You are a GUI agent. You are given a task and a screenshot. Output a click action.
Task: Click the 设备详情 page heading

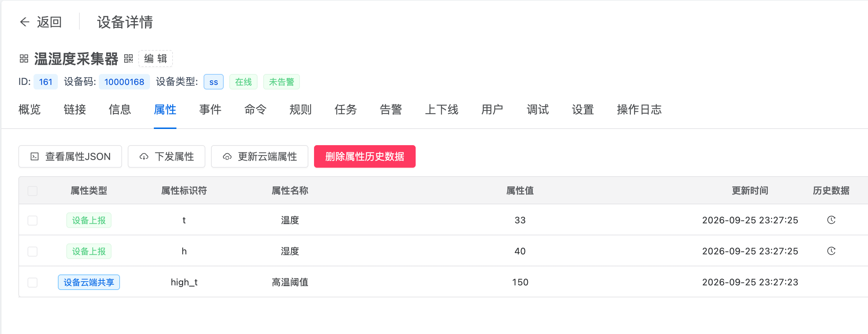pyautogui.click(x=125, y=22)
